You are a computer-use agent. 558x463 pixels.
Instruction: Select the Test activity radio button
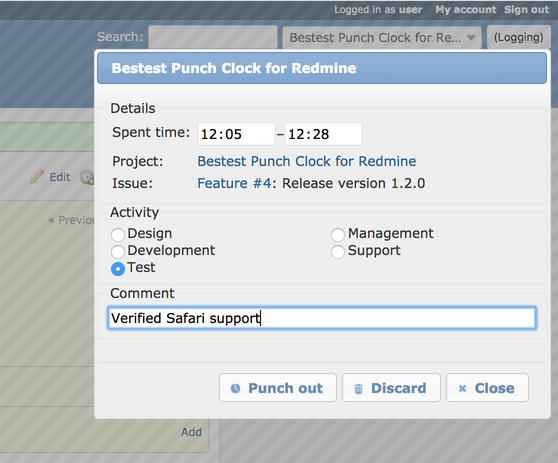click(x=118, y=269)
